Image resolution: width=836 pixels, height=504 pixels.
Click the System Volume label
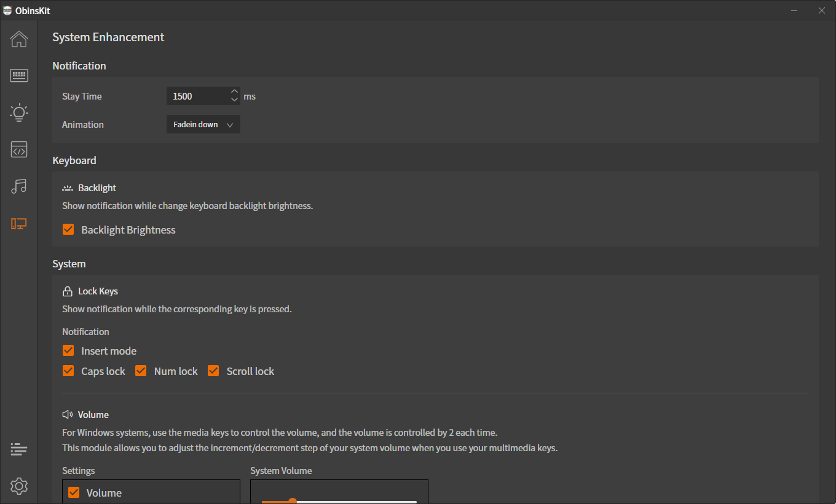(x=281, y=471)
